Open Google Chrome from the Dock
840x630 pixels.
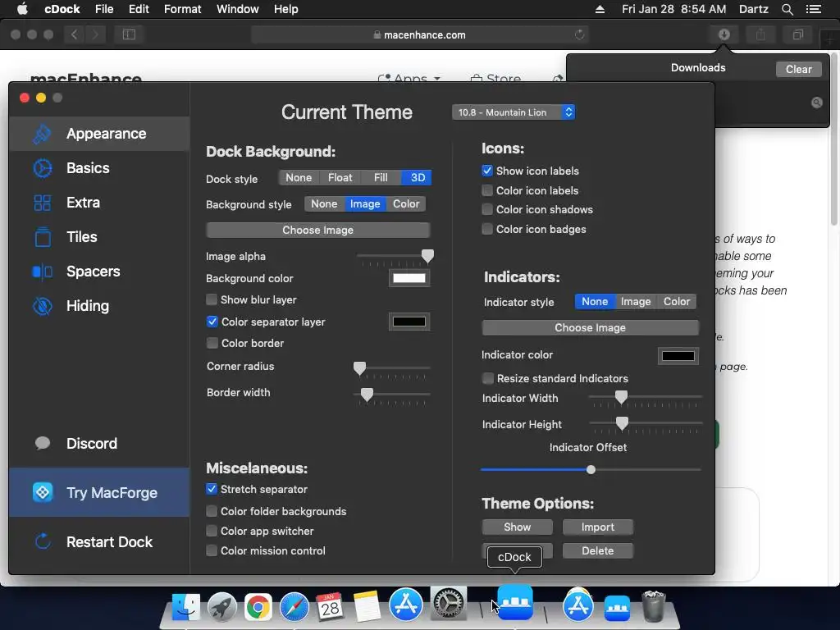[258, 607]
